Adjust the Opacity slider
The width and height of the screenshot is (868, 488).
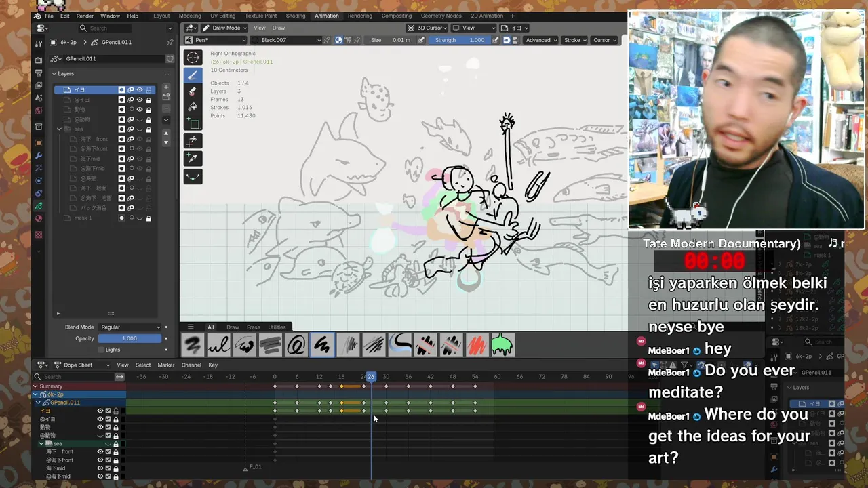click(130, 338)
